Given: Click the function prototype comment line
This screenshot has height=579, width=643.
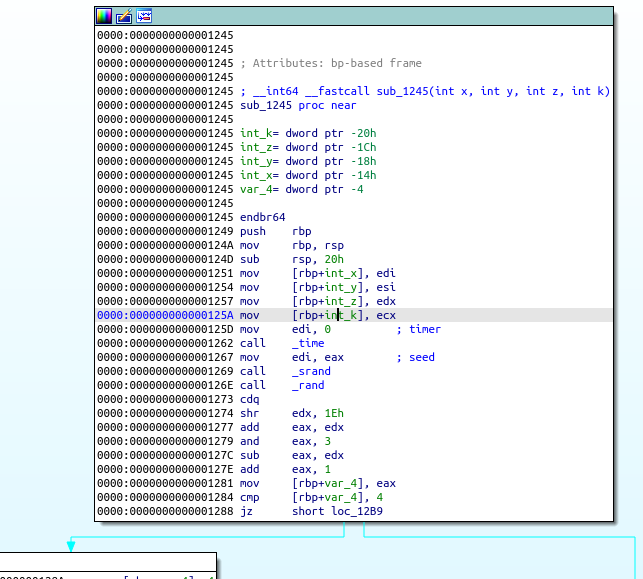Looking at the screenshot, I should click(x=425, y=91).
